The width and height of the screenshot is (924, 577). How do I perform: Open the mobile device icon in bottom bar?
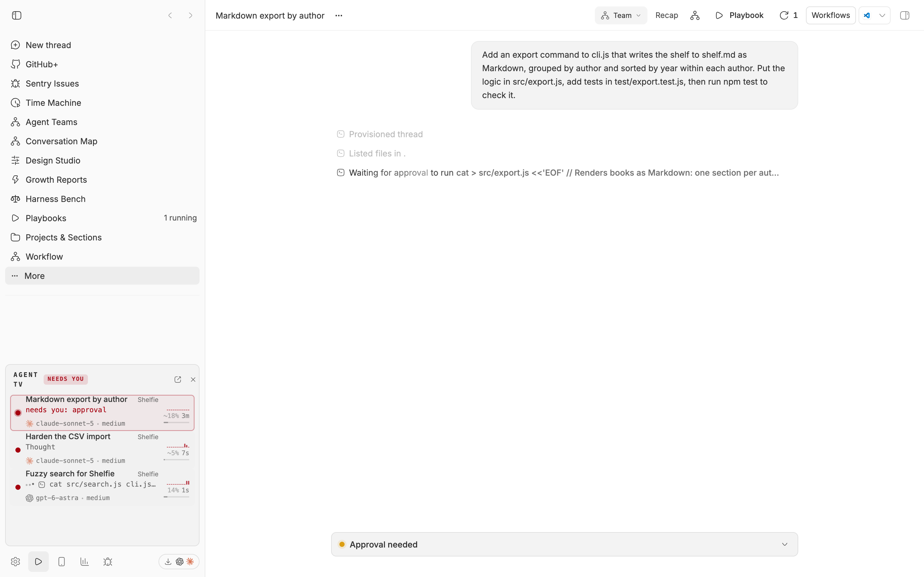(x=62, y=561)
